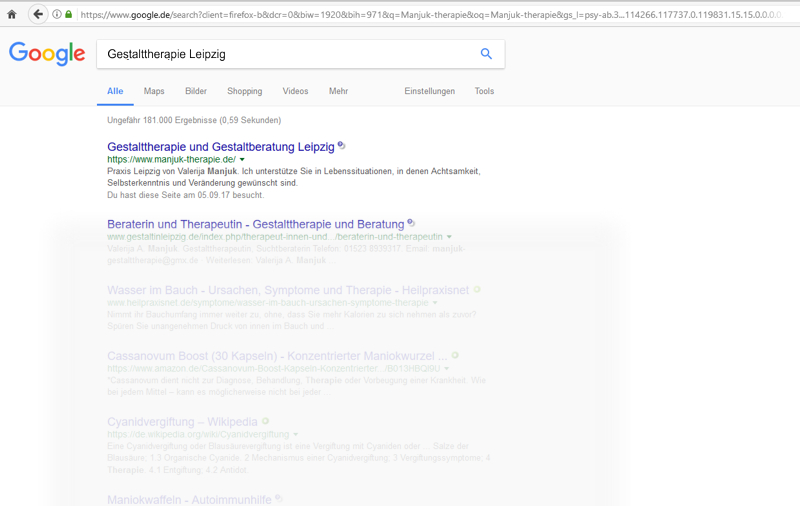This screenshot has height=506, width=800.
Task: Click the green icon beside Cassanovum Boost title
Action: pos(455,355)
